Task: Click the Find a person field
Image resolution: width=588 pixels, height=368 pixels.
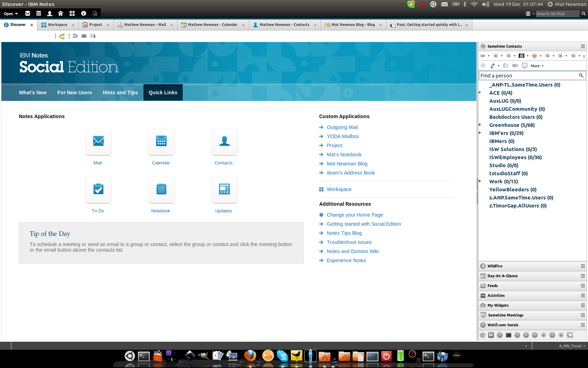Action: coord(528,76)
